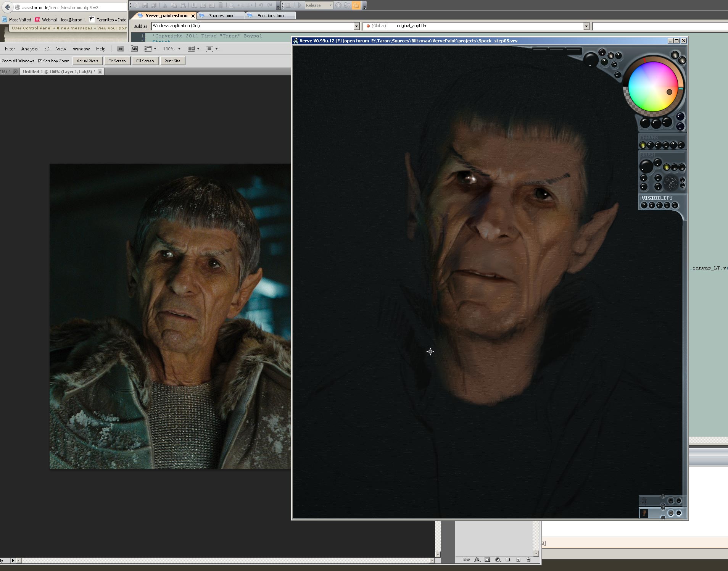
Task: Open the Webmail bookmark in browser
Action: (x=60, y=20)
